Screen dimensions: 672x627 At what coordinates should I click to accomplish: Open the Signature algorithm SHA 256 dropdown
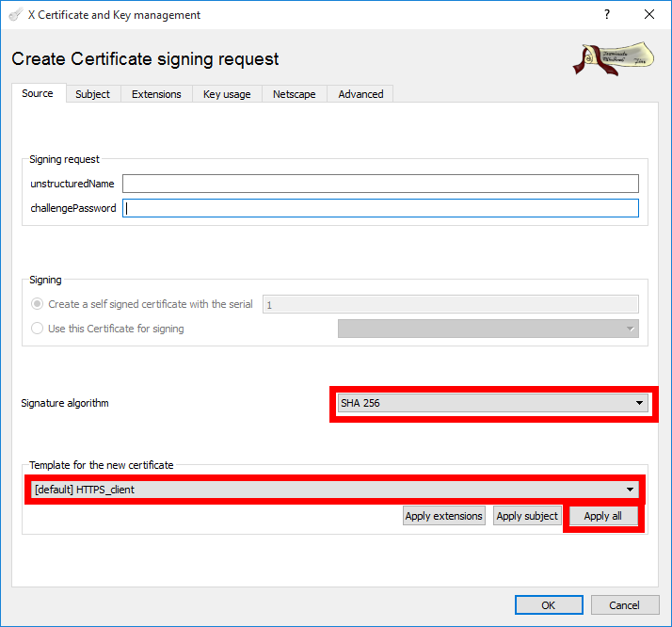492,403
